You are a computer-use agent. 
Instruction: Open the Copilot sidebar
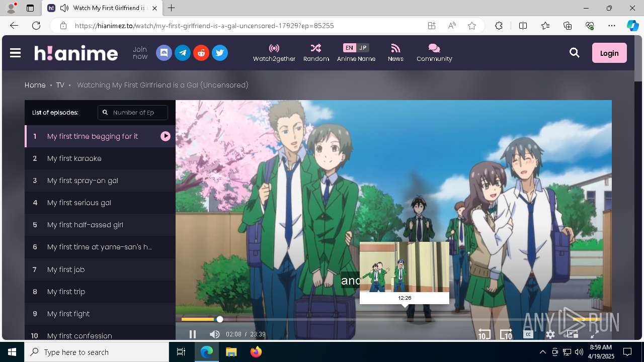(x=633, y=26)
